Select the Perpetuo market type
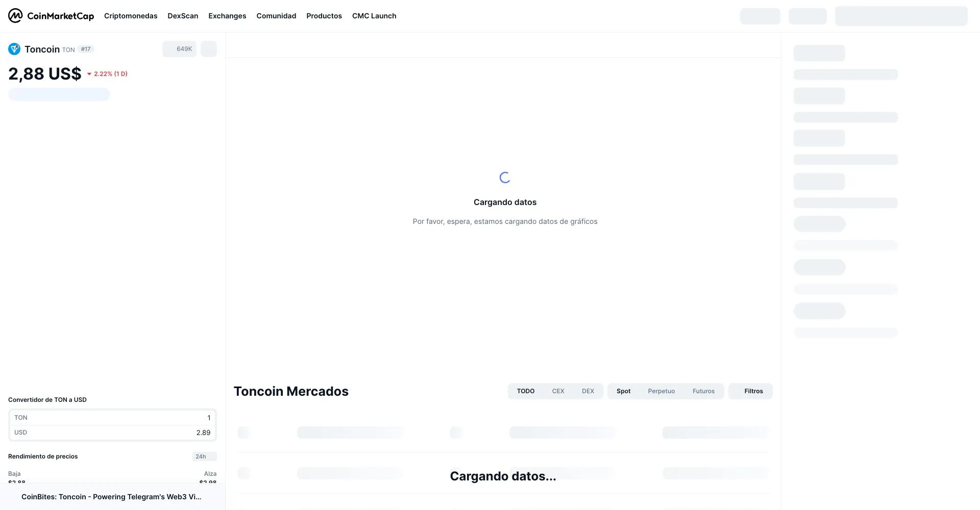Image resolution: width=980 pixels, height=510 pixels. 661,391
